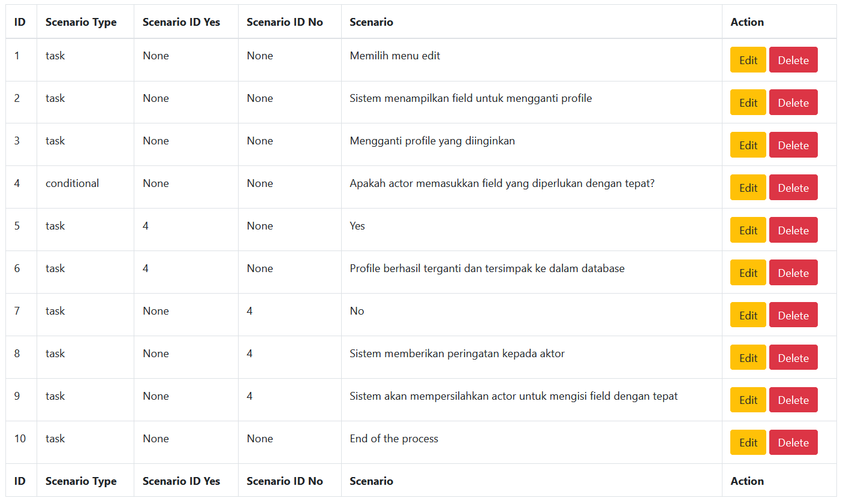Edit scenario 5 labeled 'Yes'

click(748, 230)
